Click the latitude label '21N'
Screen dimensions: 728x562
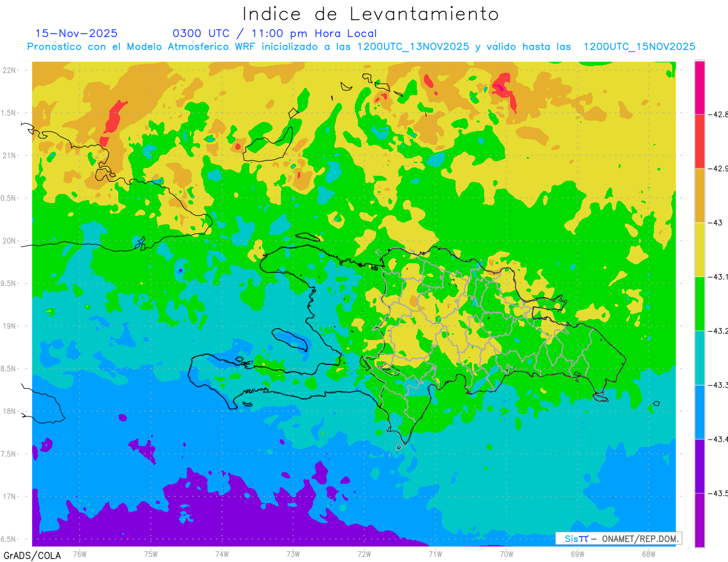tap(10, 156)
